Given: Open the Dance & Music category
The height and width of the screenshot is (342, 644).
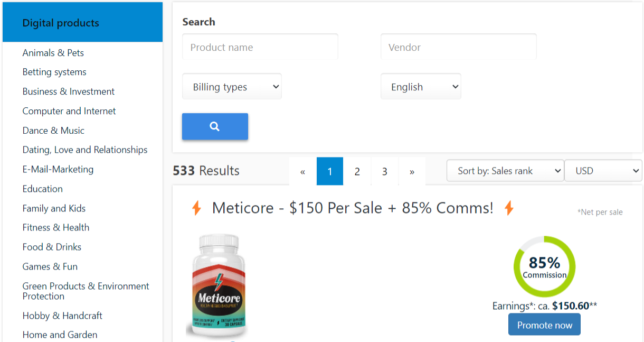Looking at the screenshot, I should click(53, 131).
